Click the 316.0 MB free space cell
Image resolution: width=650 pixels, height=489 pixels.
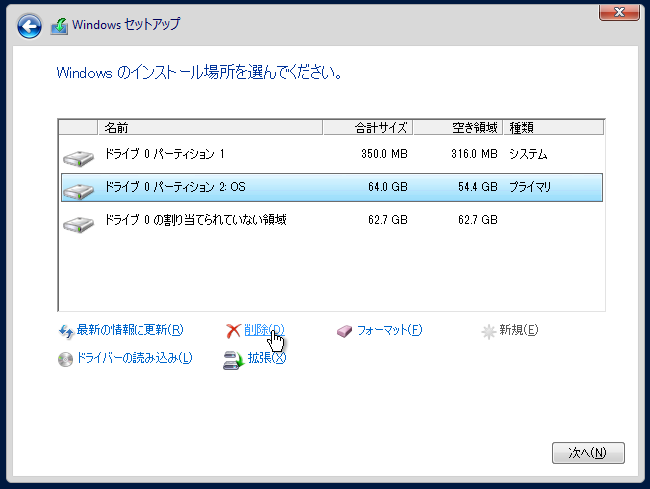[474, 154]
